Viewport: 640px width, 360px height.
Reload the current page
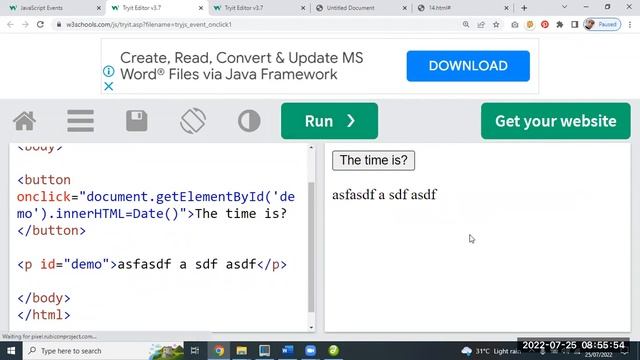tap(40, 24)
